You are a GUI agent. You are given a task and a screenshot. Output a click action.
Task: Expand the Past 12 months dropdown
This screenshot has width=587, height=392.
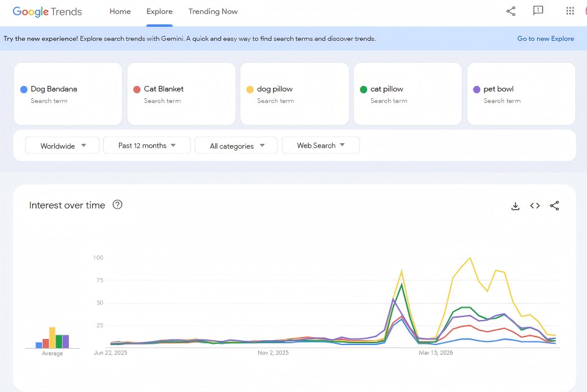pyautogui.click(x=146, y=145)
